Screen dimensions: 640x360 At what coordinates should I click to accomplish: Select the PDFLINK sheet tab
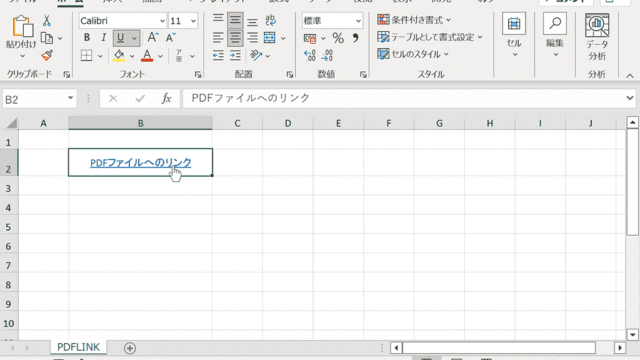coord(78,347)
